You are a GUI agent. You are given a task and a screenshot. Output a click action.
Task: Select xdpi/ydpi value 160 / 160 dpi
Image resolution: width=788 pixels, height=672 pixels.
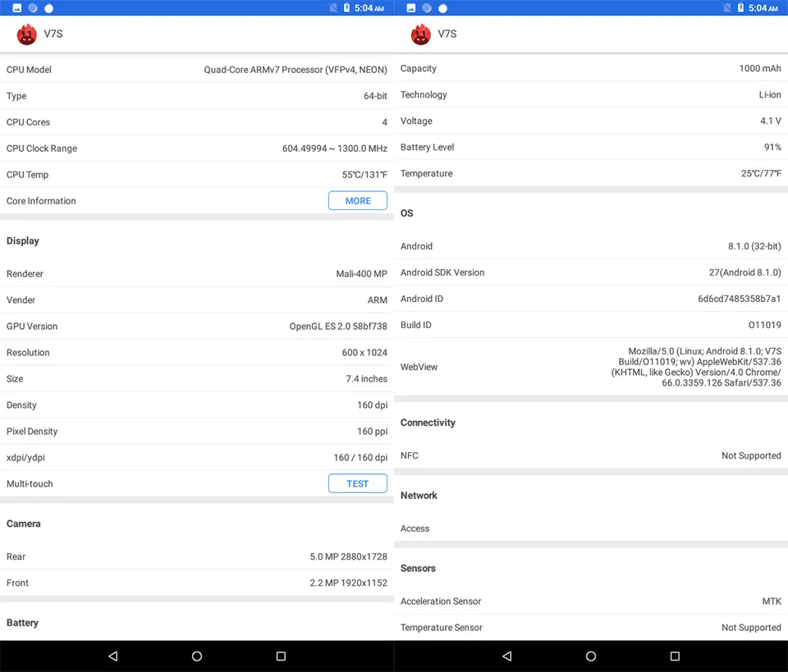pos(360,458)
